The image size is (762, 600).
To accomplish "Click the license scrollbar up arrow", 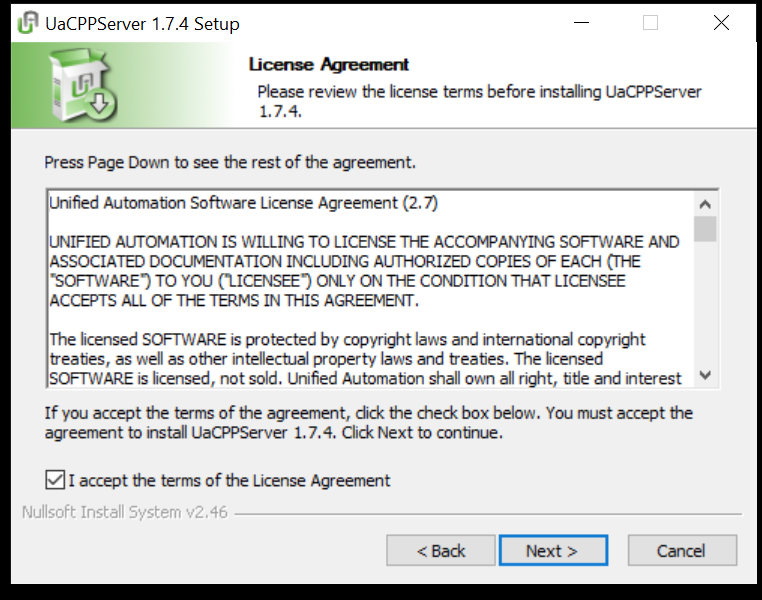I will pos(705,205).
